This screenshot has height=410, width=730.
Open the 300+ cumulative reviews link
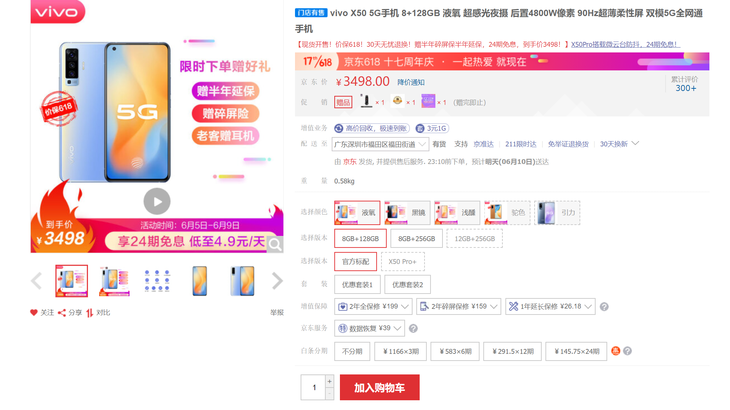point(686,88)
